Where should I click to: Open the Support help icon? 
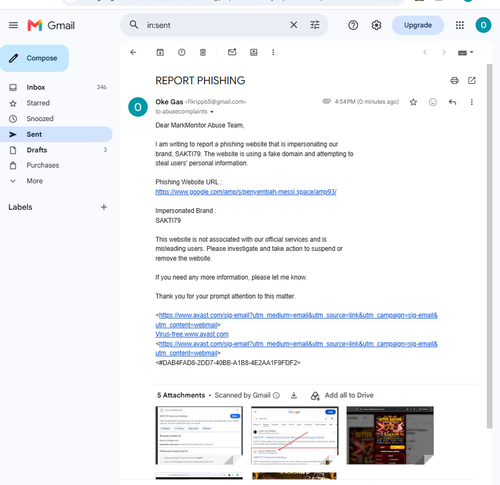coord(353,25)
